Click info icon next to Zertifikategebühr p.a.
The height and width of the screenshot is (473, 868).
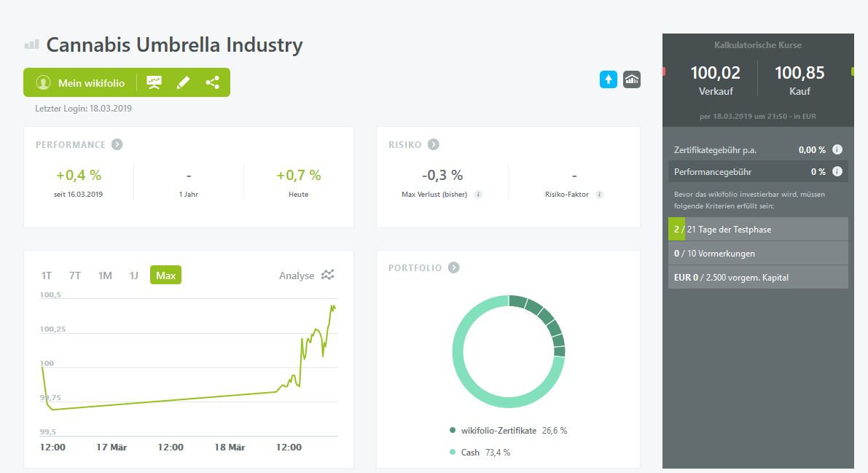[x=837, y=149]
